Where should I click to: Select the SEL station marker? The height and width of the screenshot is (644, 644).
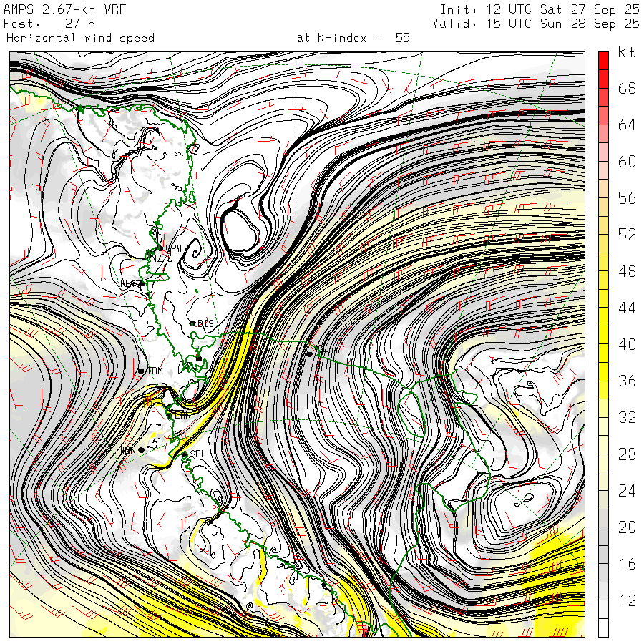pos(184,454)
